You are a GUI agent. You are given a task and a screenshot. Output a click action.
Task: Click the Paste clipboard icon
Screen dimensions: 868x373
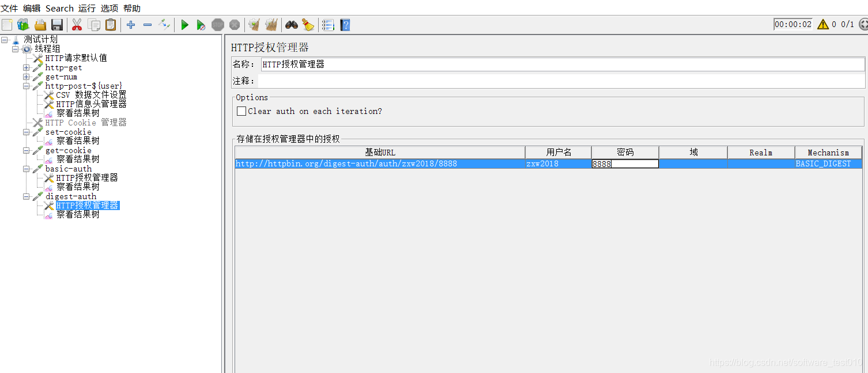point(111,25)
